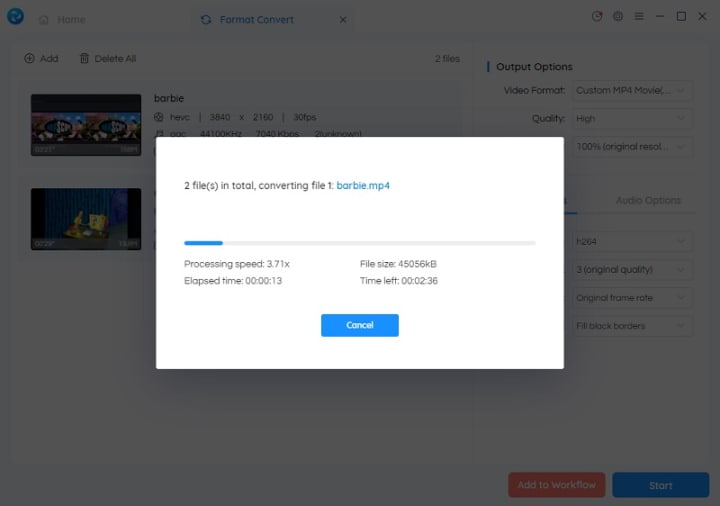Viewport: 720px width, 506px height.
Task: Click the Home house icon
Action: coord(44,20)
